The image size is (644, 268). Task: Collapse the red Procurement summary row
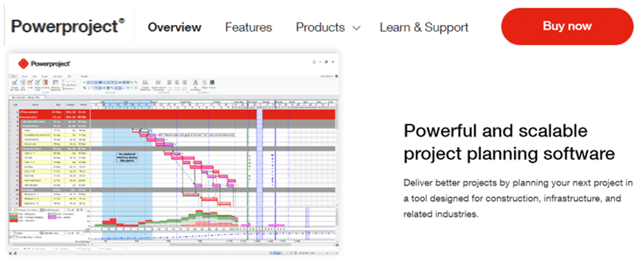click(20, 112)
